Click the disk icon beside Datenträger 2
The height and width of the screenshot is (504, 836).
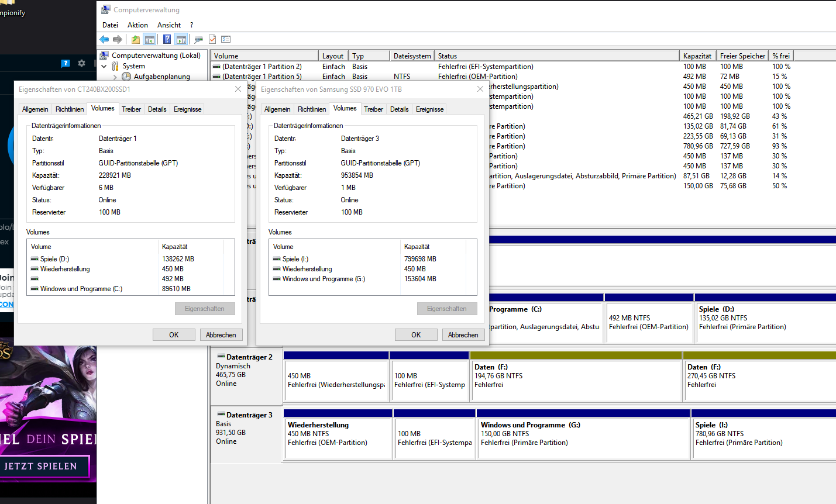tap(221, 356)
